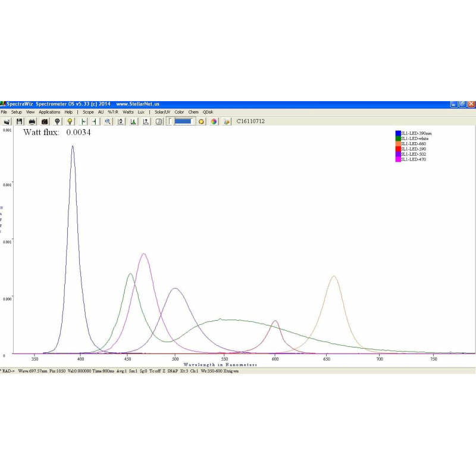
Task: Open the Applications menu
Action: click(49, 112)
